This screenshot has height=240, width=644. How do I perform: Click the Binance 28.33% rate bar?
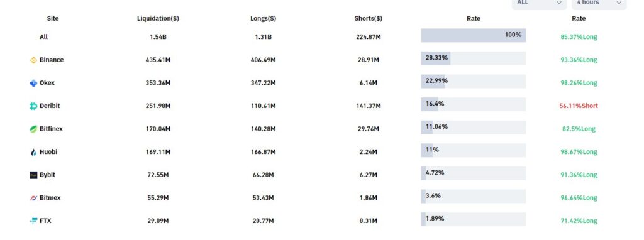coord(473,58)
